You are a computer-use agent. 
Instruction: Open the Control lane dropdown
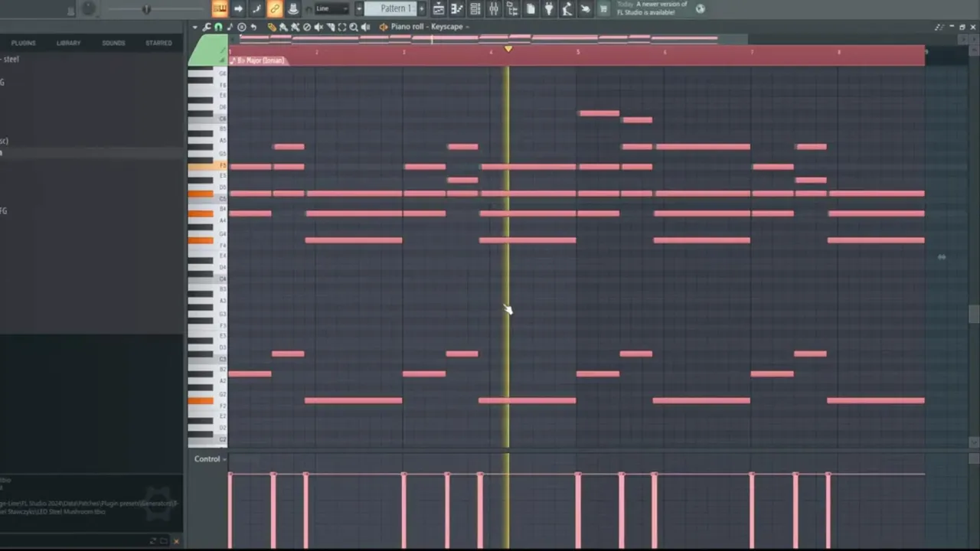[210, 459]
